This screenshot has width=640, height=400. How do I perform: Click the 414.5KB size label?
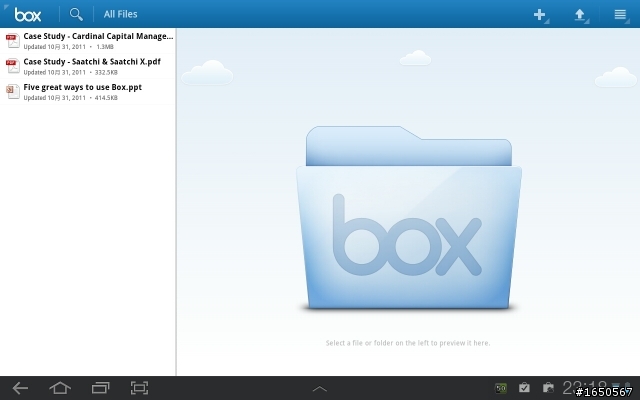pos(106,98)
